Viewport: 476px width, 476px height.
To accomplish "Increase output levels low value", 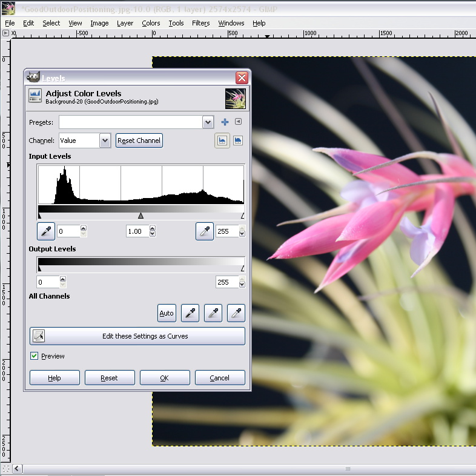I will click(63, 279).
